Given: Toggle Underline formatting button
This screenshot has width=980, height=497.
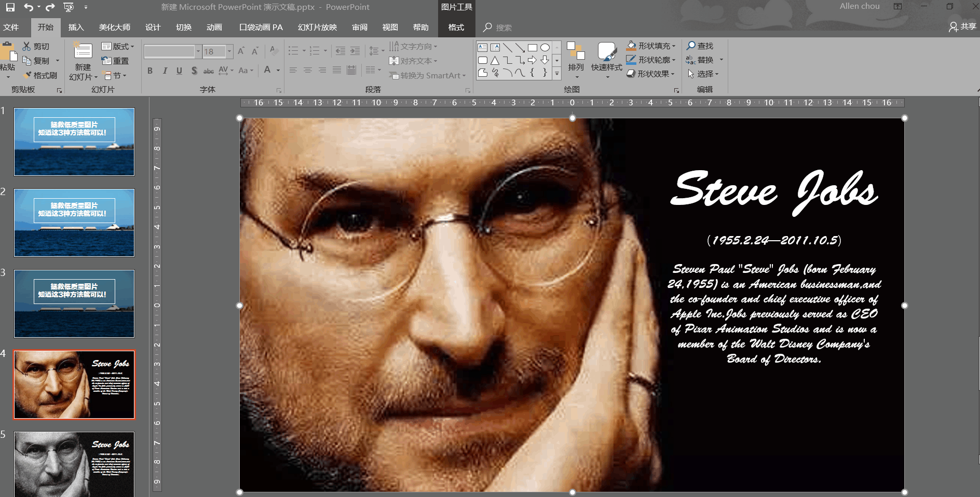Looking at the screenshot, I should (179, 71).
